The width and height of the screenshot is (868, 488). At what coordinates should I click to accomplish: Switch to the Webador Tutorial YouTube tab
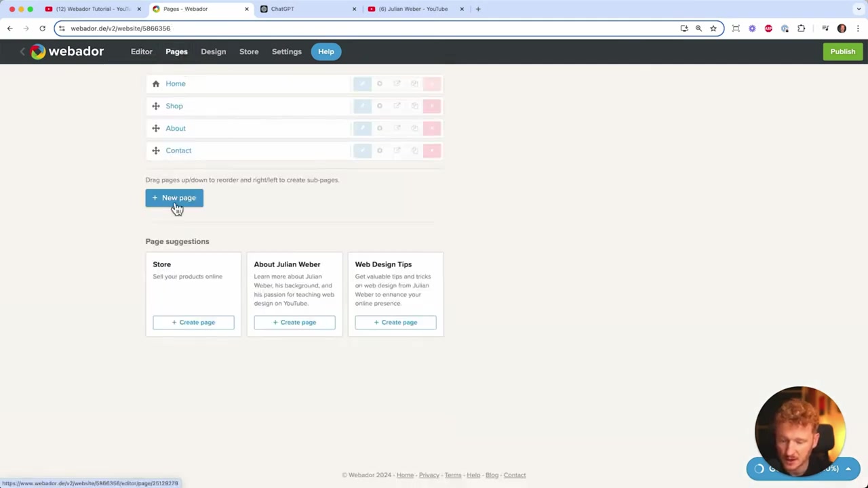click(92, 9)
